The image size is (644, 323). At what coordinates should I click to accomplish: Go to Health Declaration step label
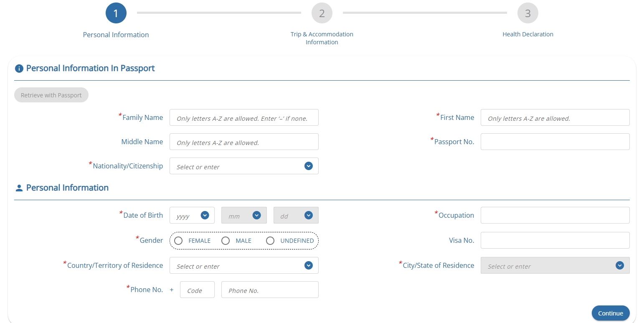click(527, 34)
